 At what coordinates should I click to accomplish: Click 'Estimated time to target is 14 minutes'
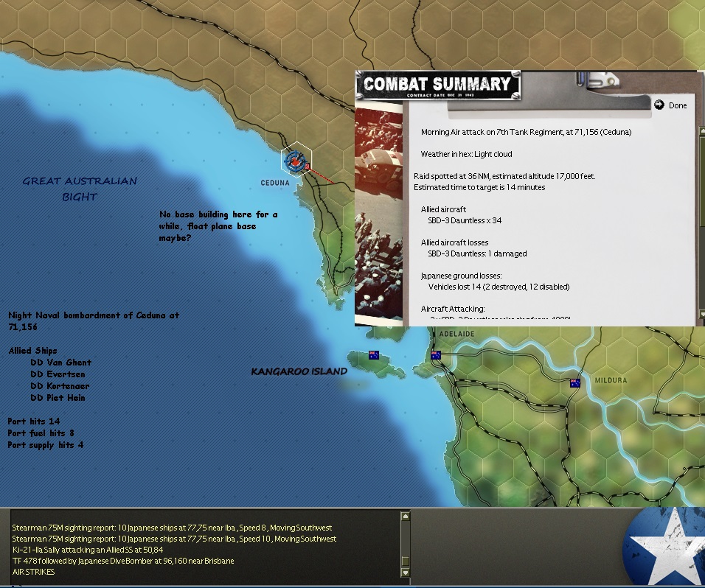tap(479, 187)
